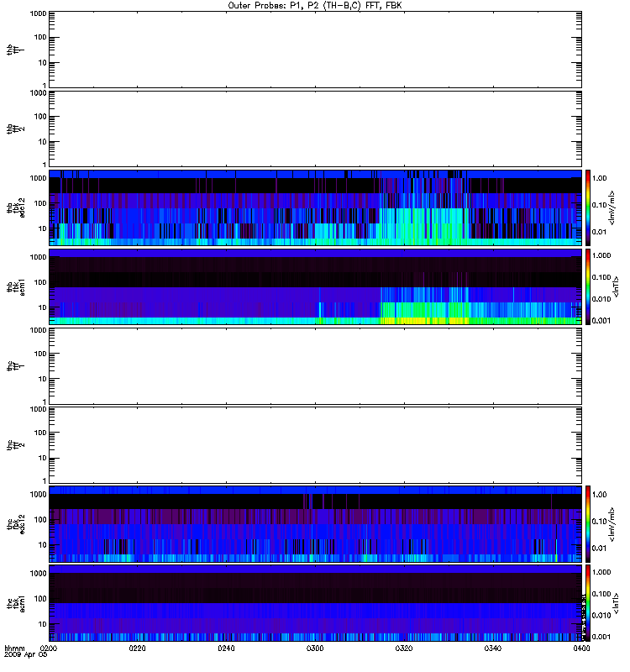
Task: Click the thb fbk edc12 spectrogram panel
Action: tap(316, 207)
